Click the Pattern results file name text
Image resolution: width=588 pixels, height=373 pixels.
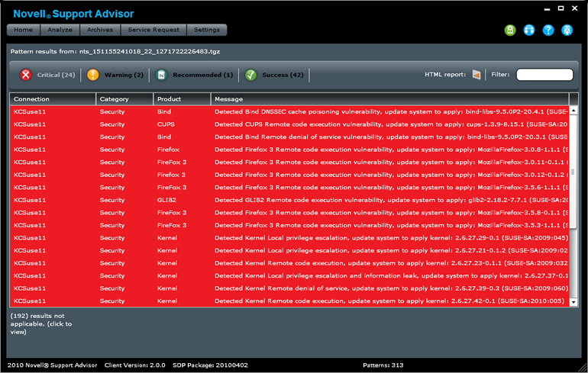150,52
